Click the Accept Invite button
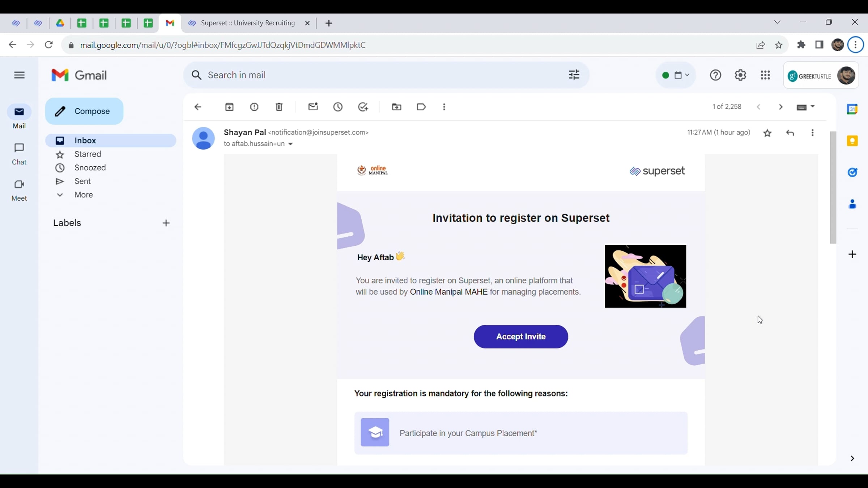This screenshot has width=868, height=488. point(520,337)
